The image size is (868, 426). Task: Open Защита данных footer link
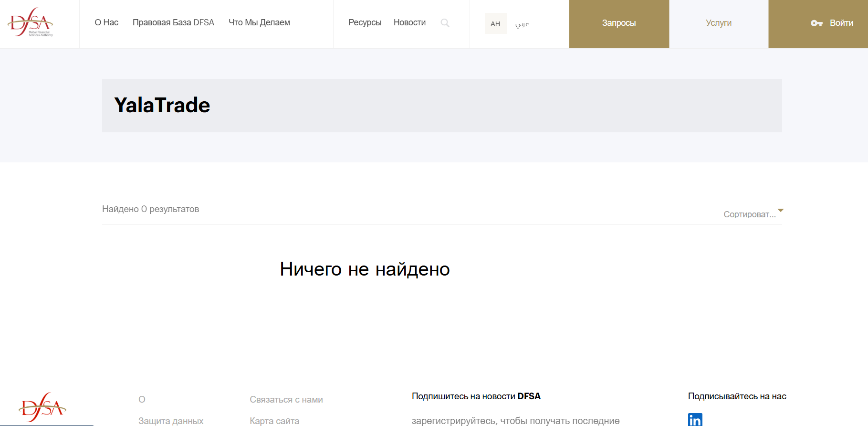(171, 421)
